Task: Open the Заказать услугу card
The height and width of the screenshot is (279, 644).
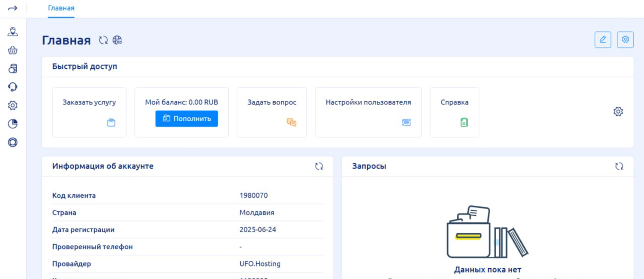Action: coord(89,112)
